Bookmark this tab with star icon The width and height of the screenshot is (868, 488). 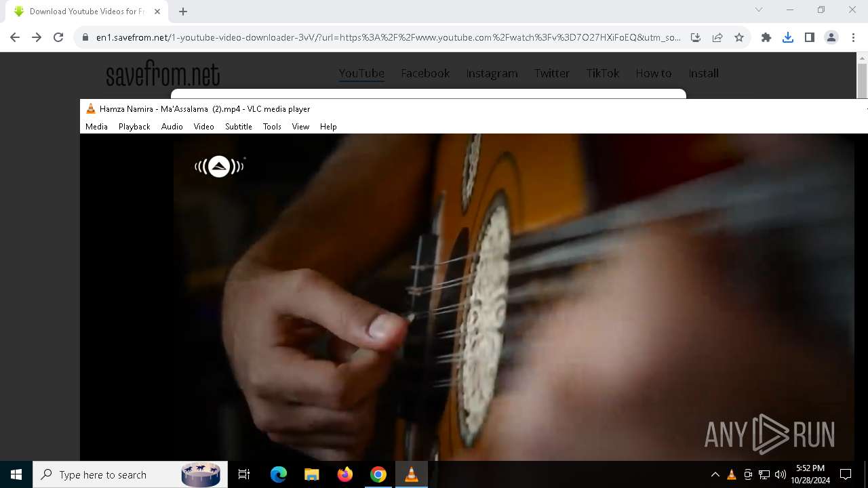coord(739,38)
